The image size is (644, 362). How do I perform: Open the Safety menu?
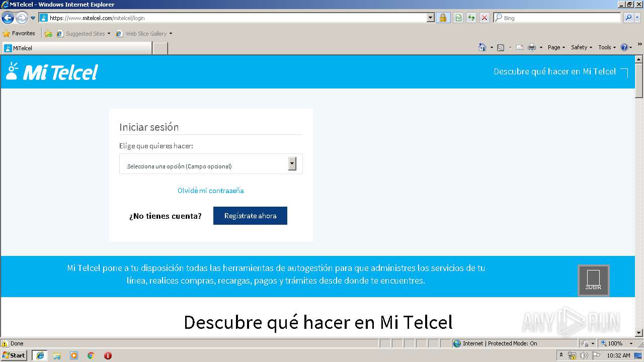[x=582, y=47]
